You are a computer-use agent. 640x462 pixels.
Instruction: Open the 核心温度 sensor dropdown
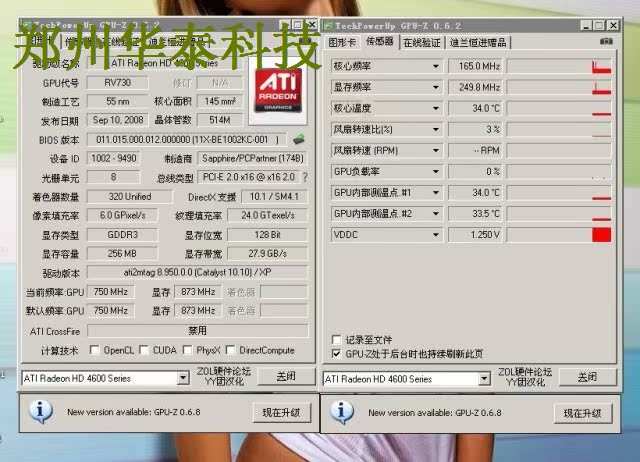click(x=436, y=108)
